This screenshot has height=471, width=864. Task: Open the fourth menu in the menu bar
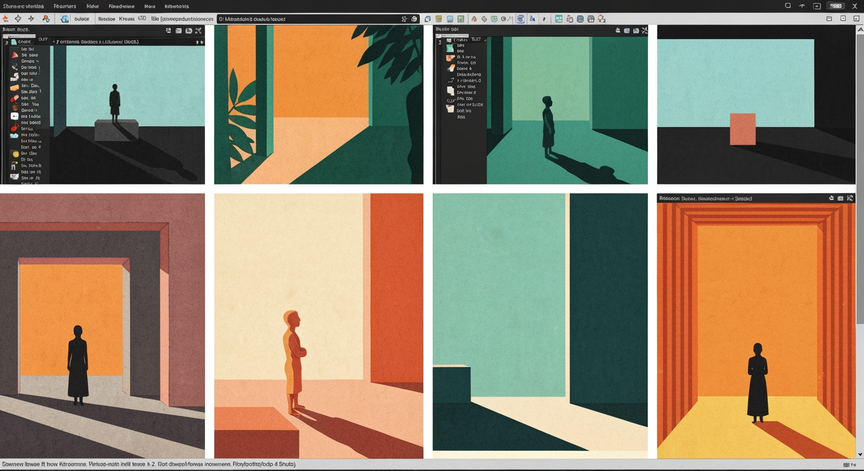click(121, 6)
